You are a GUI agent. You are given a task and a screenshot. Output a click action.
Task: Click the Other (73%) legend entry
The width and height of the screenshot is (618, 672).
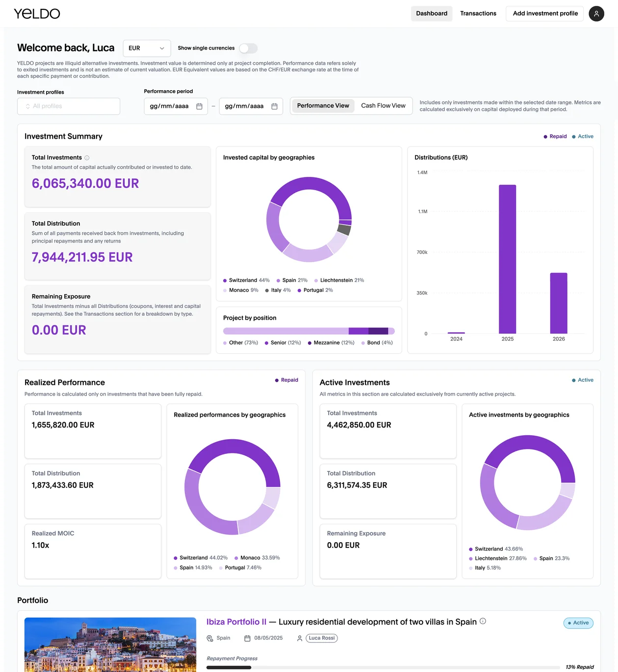(x=240, y=343)
